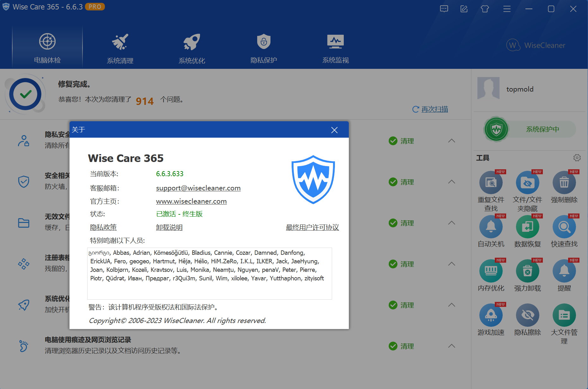The height and width of the screenshot is (389, 588).
Task: Click the special thanks names list box
Action: (209, 273)
